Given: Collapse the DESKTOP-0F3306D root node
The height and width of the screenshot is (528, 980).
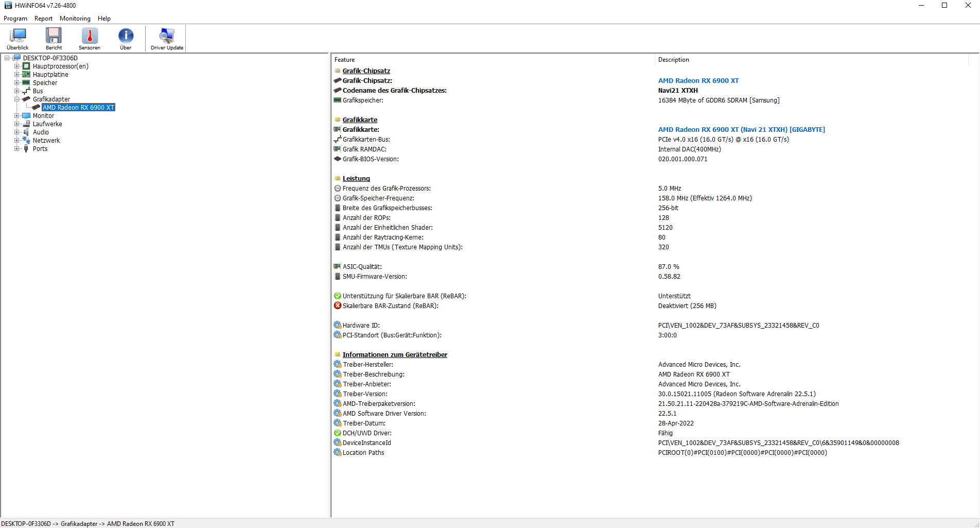Looking at the screenshot, I should 7,58.
